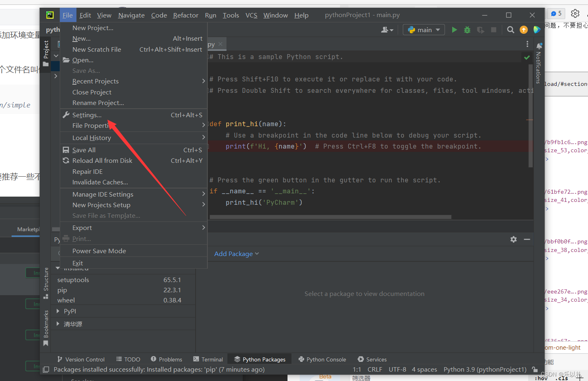Image resolution: width=588 pixels, height=381 pixels.
Task: Open the JetBrains Toolbox colored icon
Action: pos(537,30)
